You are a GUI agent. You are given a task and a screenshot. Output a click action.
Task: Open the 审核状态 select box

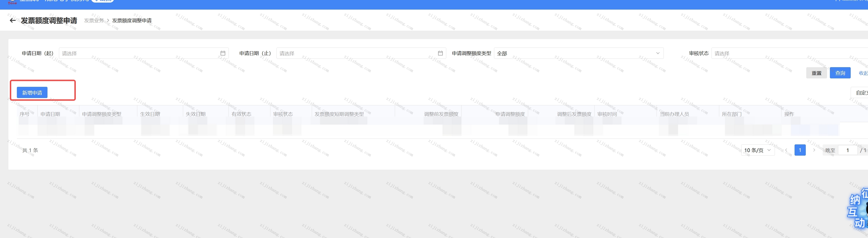[x=788, y=53]
